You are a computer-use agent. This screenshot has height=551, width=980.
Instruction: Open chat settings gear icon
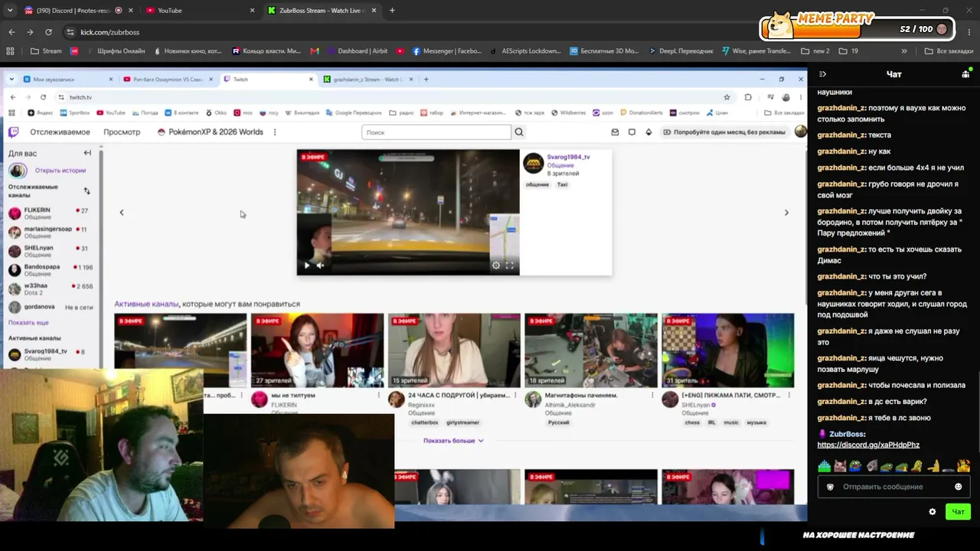click(x=932, y=512)
